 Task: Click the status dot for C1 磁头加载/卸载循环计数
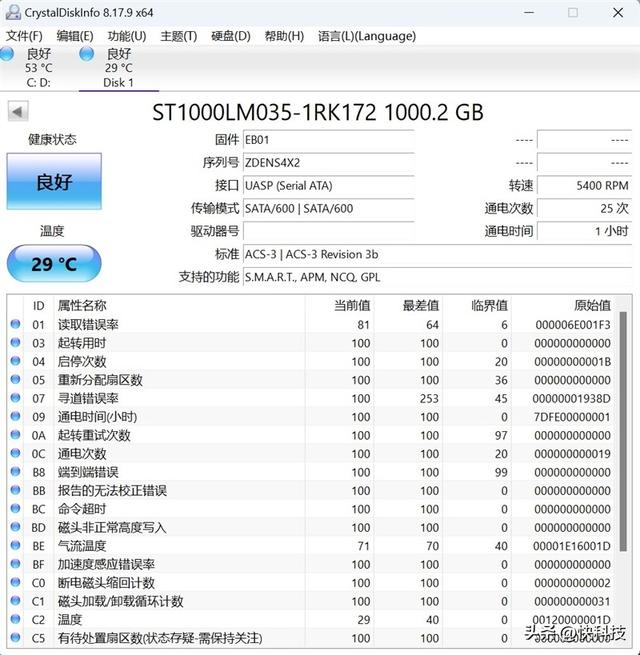coord(15,600)
